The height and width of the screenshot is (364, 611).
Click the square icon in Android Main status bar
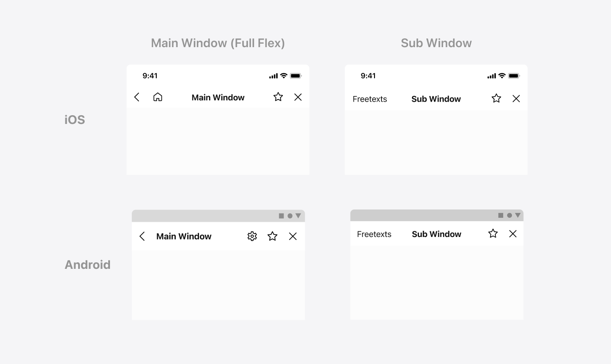tap(281, 216)
